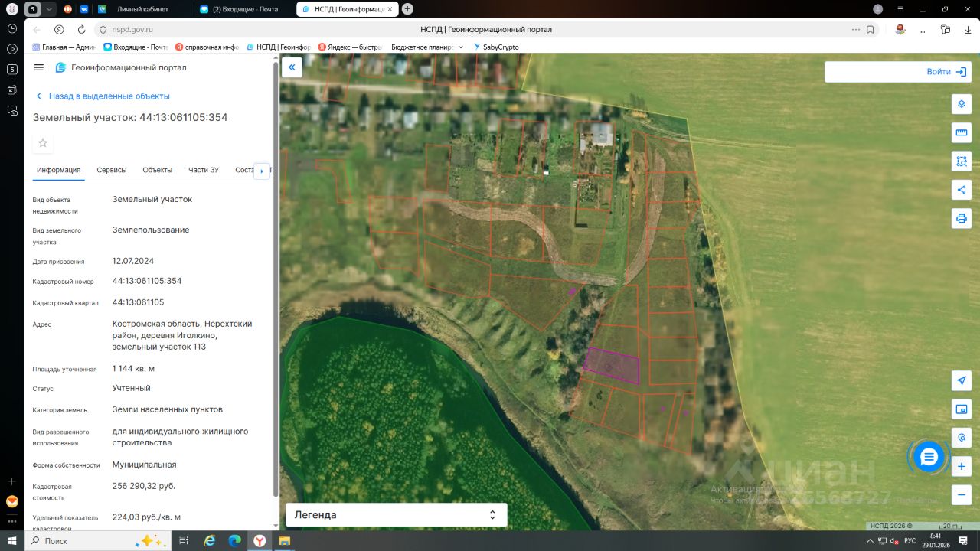Zoom out on the map

coord(962,494)
